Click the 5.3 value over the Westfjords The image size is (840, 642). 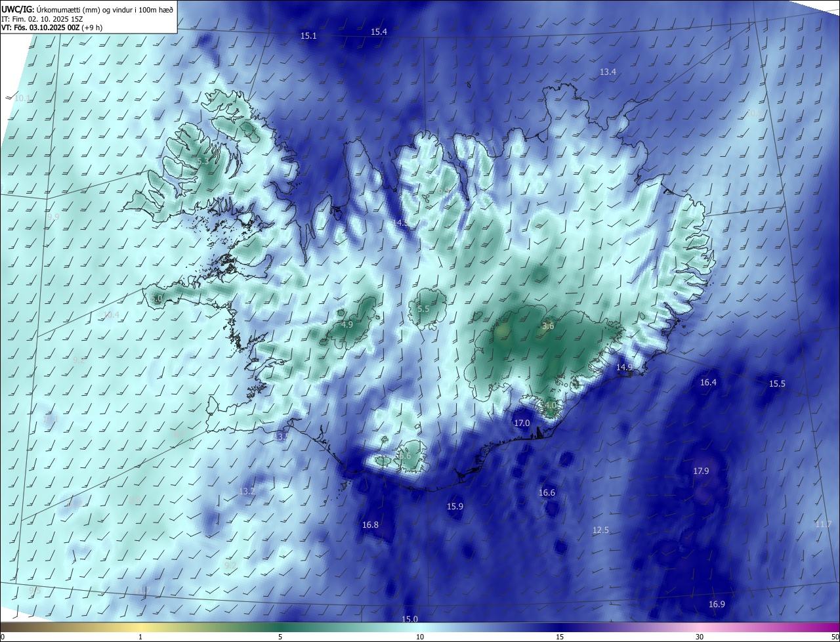(x=203, y=161)
